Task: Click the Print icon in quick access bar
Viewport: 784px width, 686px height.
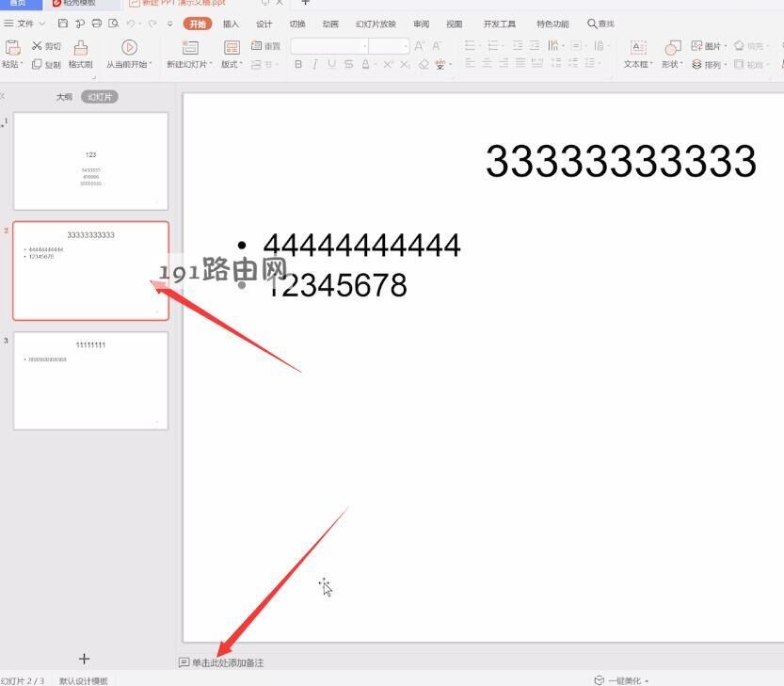Action: click(x=97, y=24)
